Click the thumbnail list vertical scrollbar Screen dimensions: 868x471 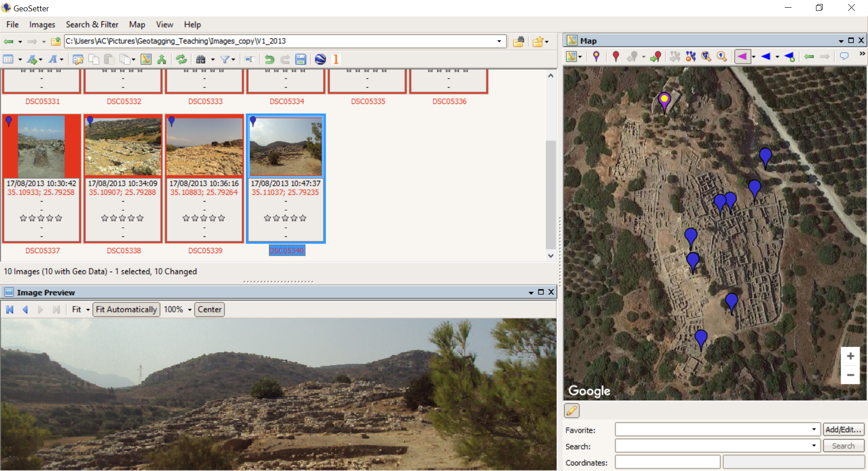click(x=550, y=166)
